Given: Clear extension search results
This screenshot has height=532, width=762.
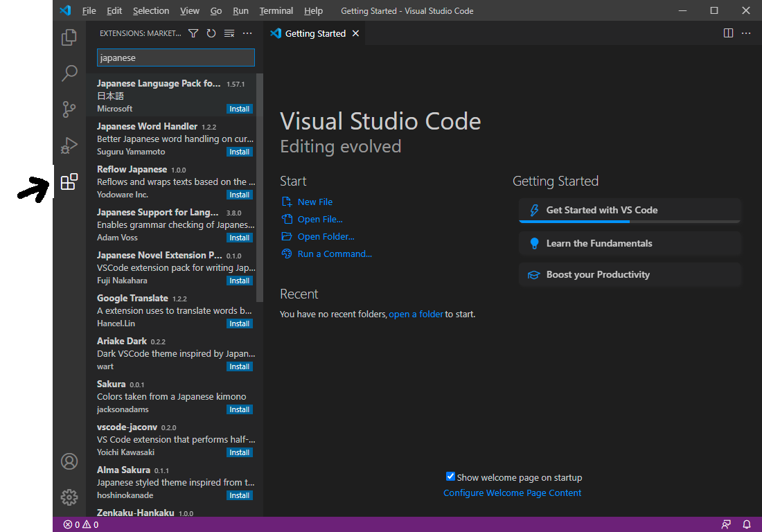Looking at the screenshot, I should pos(229,33).
